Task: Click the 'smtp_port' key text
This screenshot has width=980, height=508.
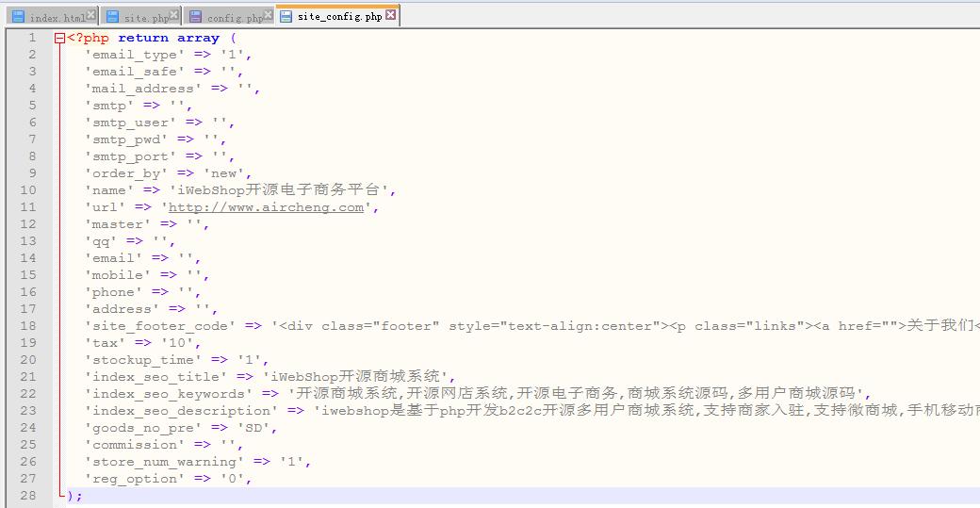Action: pos(130,156)
